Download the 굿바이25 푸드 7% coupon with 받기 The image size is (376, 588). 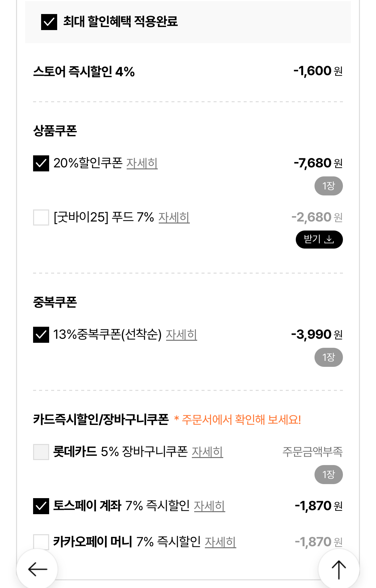pyautogui.click(x=319, y=240)
